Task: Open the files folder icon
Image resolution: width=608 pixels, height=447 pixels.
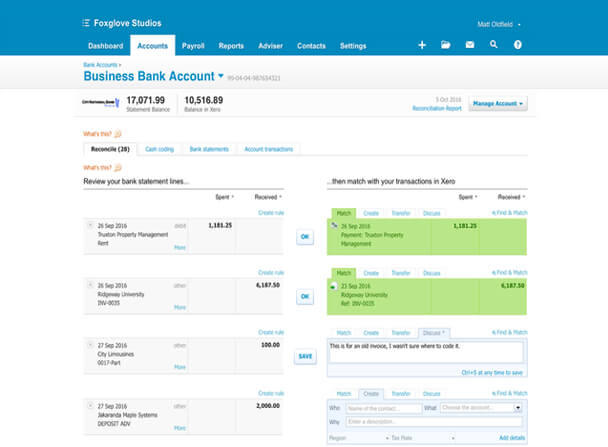Action: point(446,45)
